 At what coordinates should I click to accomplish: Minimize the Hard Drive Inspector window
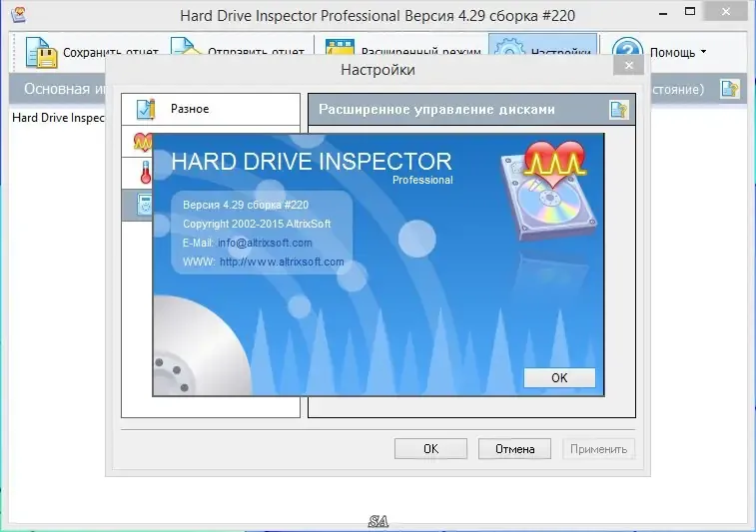click(663, 13)
